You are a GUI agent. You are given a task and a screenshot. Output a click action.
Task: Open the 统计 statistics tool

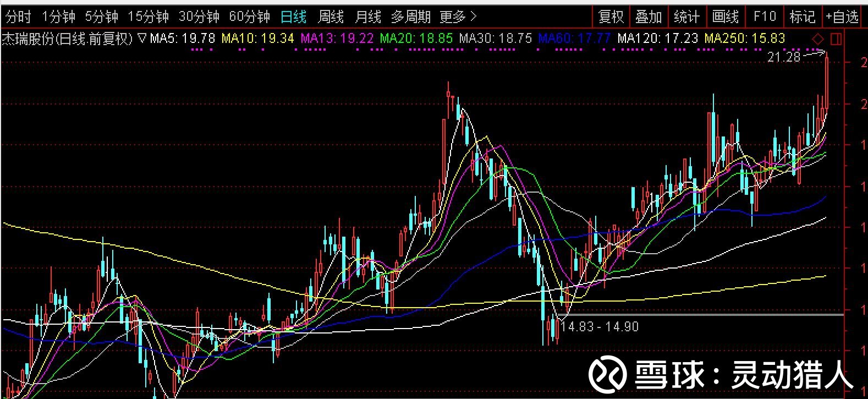click(x=687, y=17)
